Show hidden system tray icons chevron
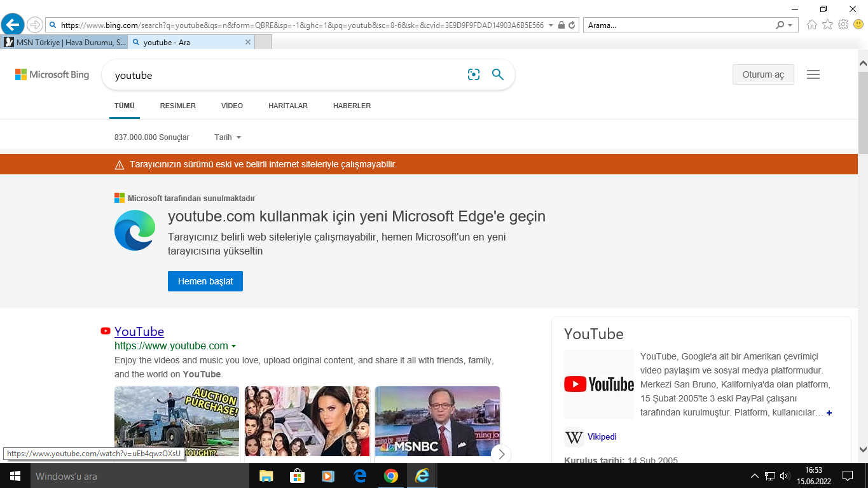Viewport: 868px width, 488px height. tap(755, 476)
